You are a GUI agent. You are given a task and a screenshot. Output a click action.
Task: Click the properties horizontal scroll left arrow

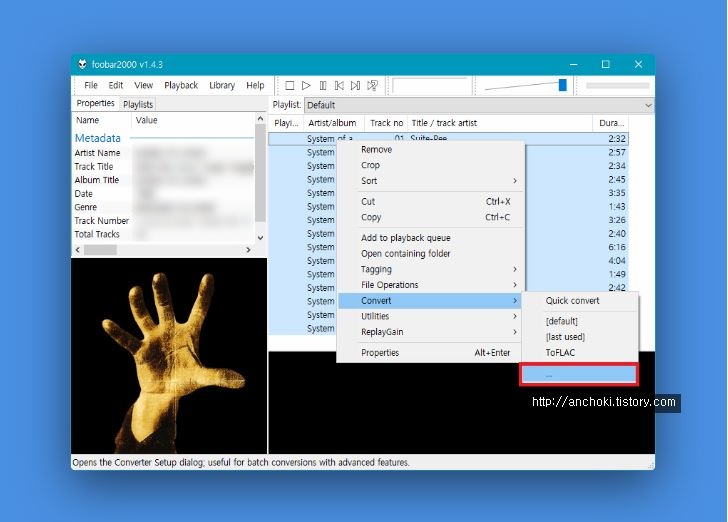coord(78,250)
